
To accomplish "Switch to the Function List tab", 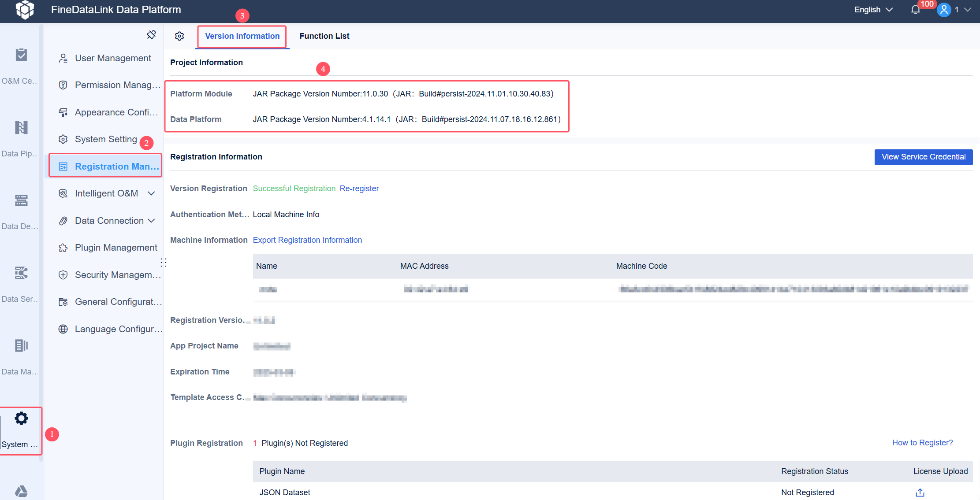I will point(324,36).
